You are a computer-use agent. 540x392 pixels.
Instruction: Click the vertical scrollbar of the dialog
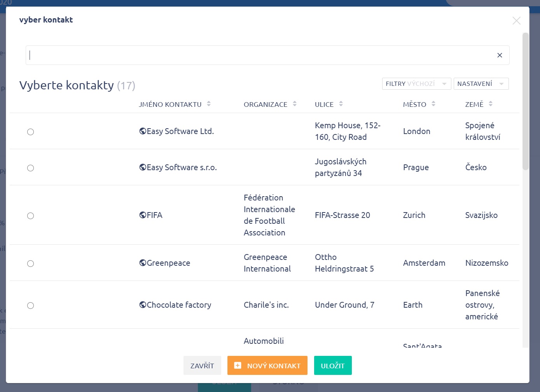coord(526,102)
